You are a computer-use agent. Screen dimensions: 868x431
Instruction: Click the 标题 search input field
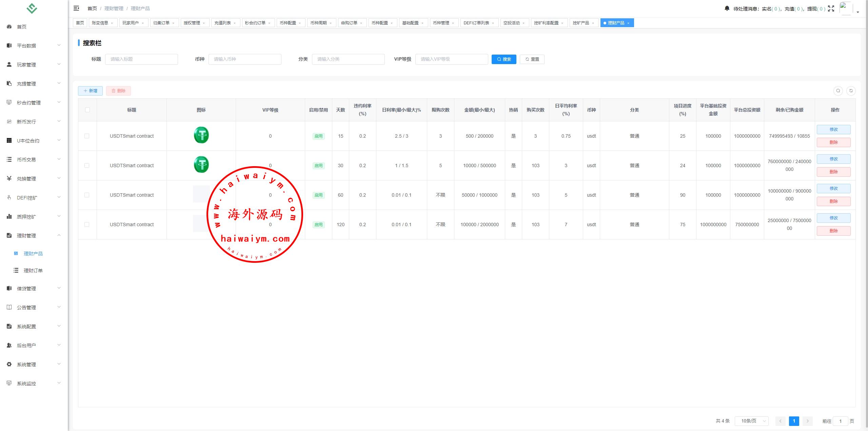141,59
